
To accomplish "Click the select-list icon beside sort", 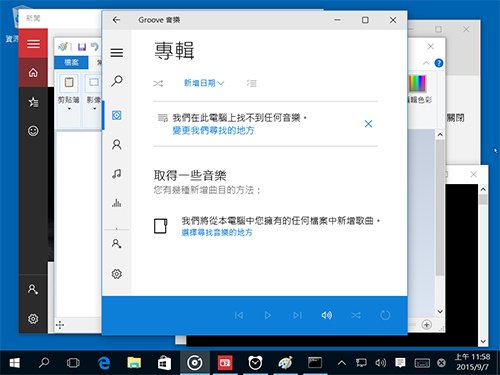I will click(x=252, y=83).
